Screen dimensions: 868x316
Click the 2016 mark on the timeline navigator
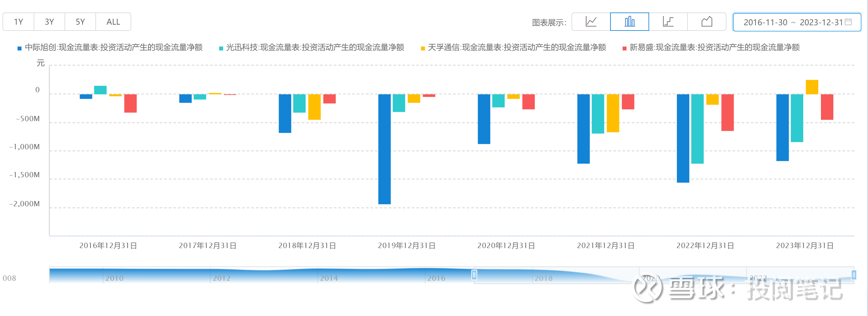click(436, 278)
